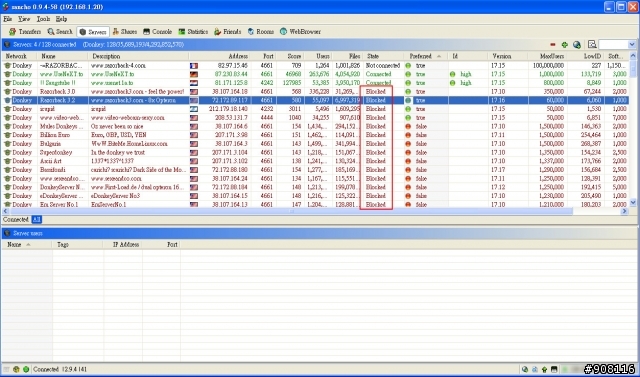
Task: Sort server users by IP Address column
Action: tap(123, 245)
